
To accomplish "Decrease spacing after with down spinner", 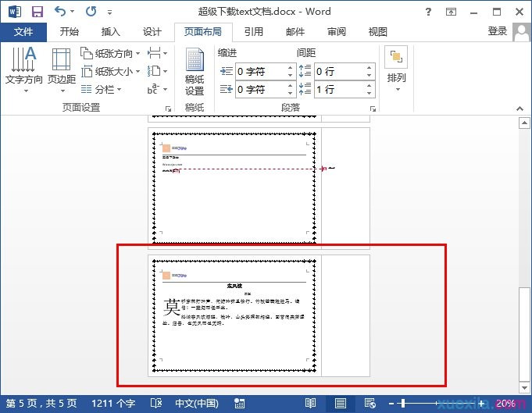I will pos(370,93).
